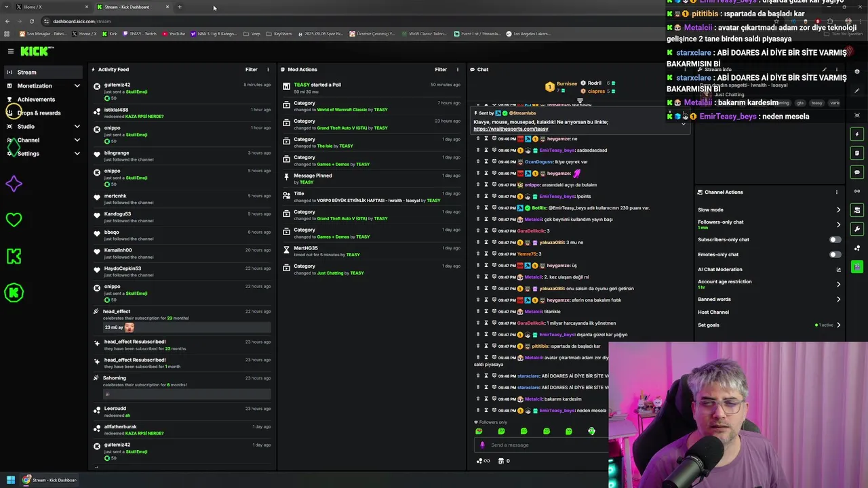Image resolution: width=868 pixels, height=488 pixels.
Task: Open Mod Actions three-dot options menu
Action: click(x=457, y=69)
